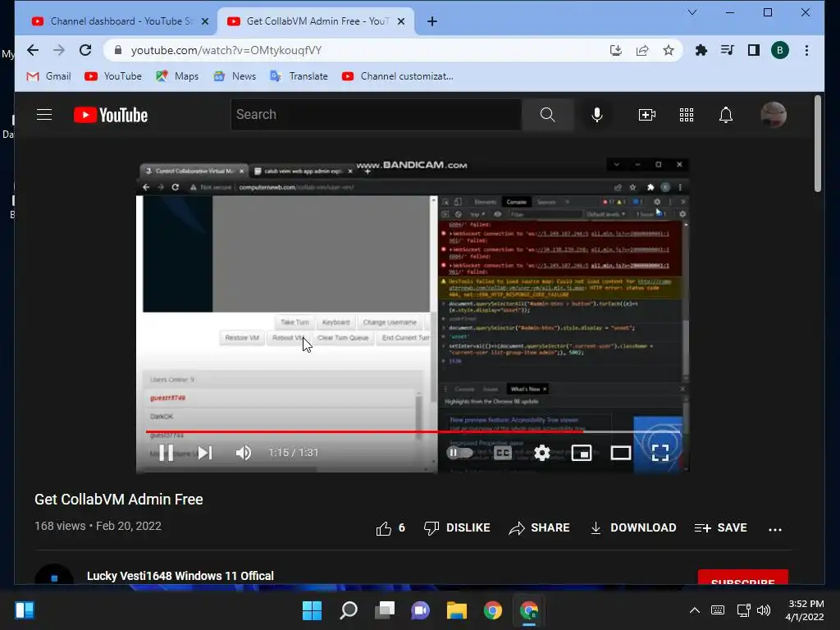Skip to the next video
The height and width of the screenshot is (630, 840).
tap(205, 453)
